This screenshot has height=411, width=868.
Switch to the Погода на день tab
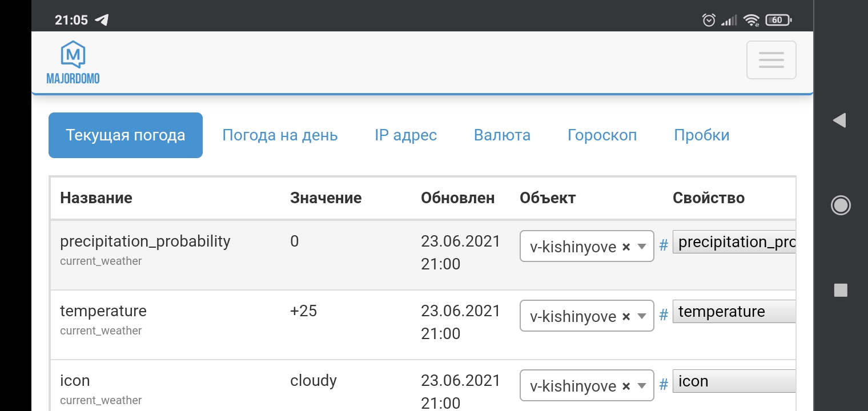tap(280, 135)
